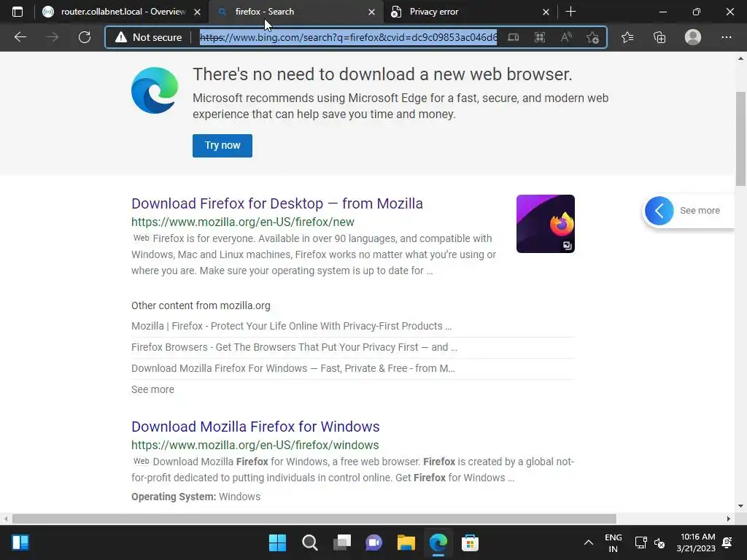Viewport: 747px width, 560px height.
Task: Open Download Mozilla Firefox for Windows result
Action: click(x=255, y=427)
